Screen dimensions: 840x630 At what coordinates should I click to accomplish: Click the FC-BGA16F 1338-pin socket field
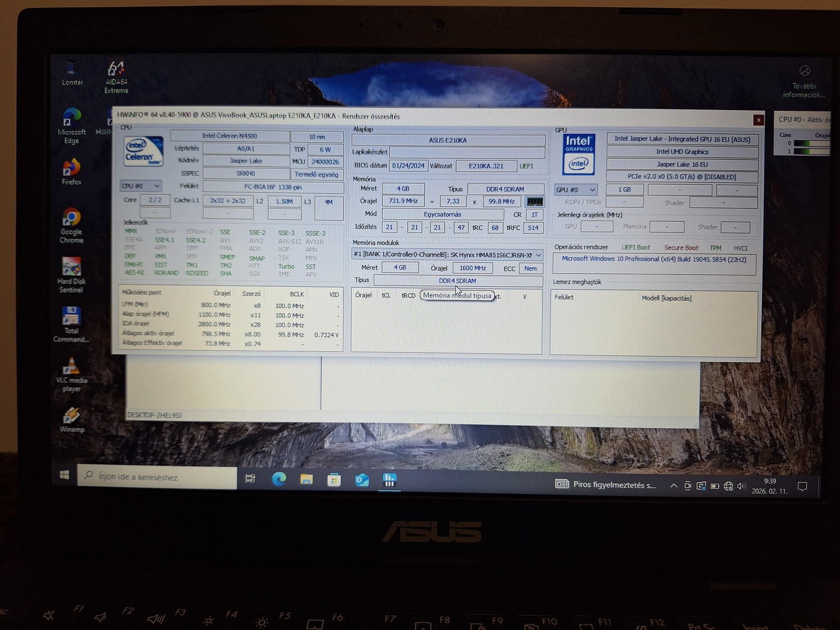tap(273, 187)
